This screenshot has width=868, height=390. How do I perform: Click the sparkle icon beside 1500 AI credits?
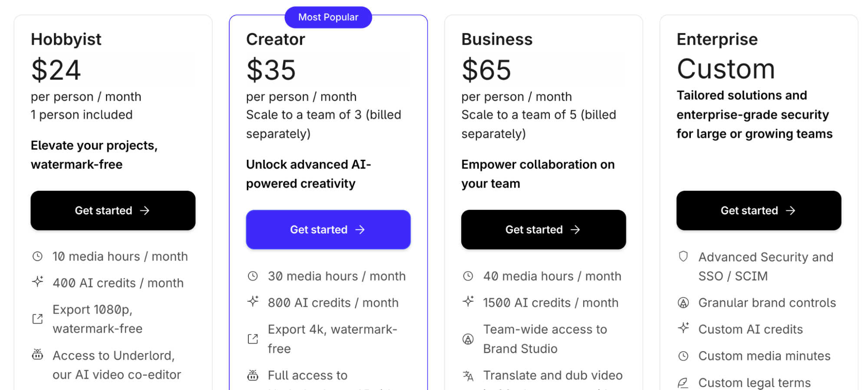[x=468, y=301]
